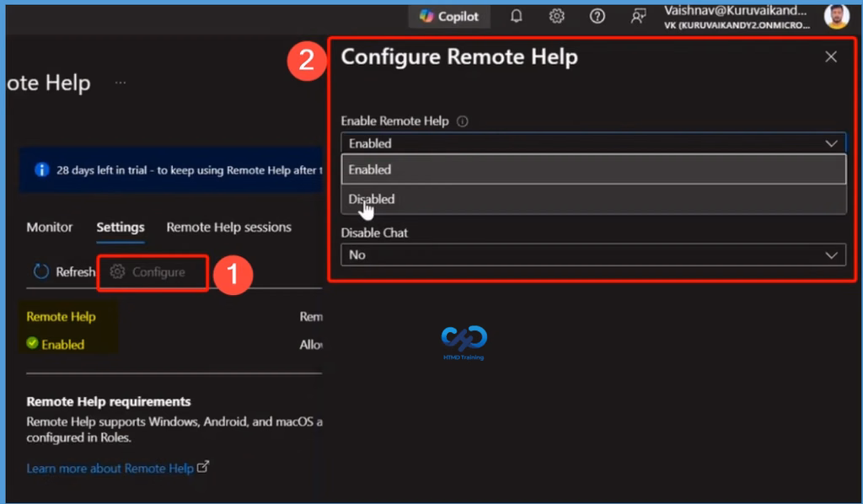Click the Enable Remote Help dropdown chevron
Screen dimensions: 863x504
[831, 143]
